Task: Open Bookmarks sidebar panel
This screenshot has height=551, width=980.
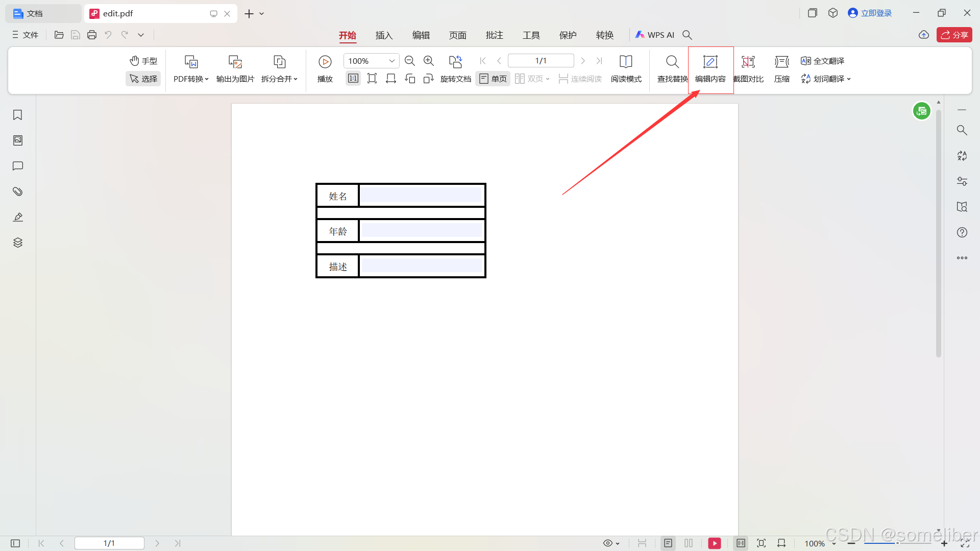Action: [x=18, y=115]
